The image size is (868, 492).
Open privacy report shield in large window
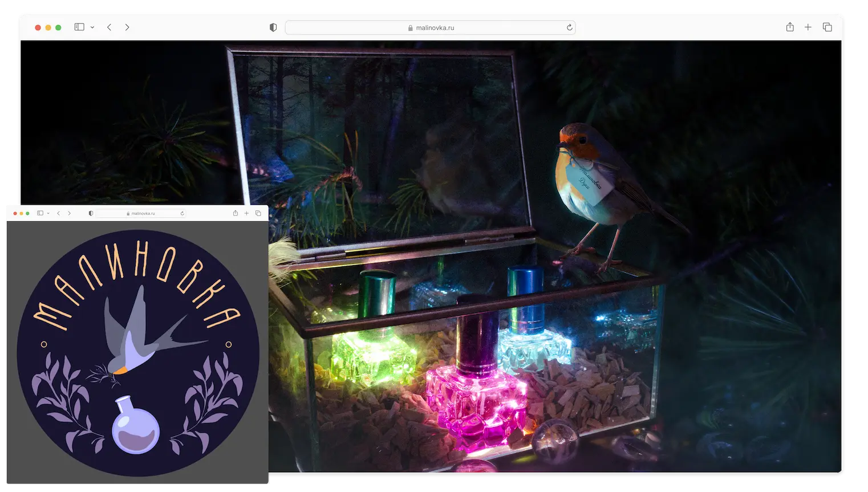273,27
